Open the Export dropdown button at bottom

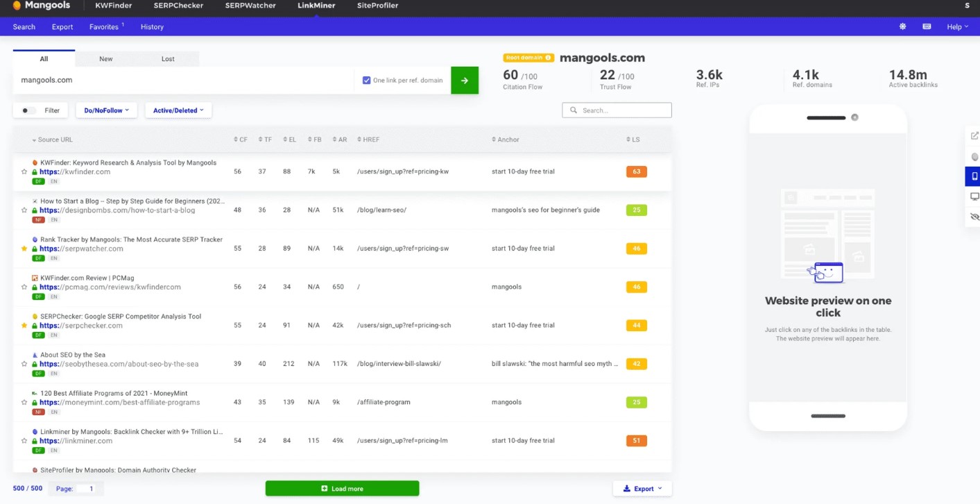tap(642, 489)
